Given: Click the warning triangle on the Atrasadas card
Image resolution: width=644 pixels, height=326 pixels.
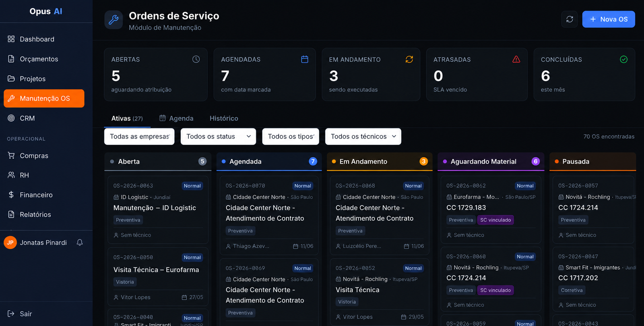Looking at the screenshot, I should coord(516,59).
